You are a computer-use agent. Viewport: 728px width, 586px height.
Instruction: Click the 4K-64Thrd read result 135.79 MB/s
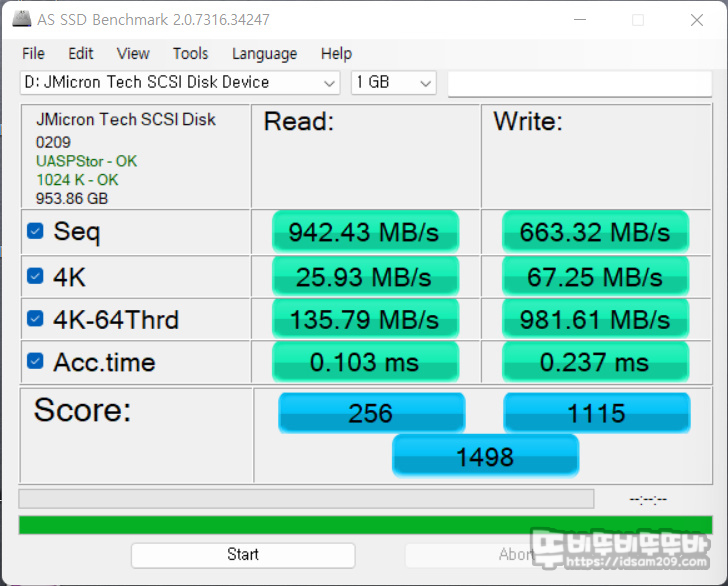point(365,319)
